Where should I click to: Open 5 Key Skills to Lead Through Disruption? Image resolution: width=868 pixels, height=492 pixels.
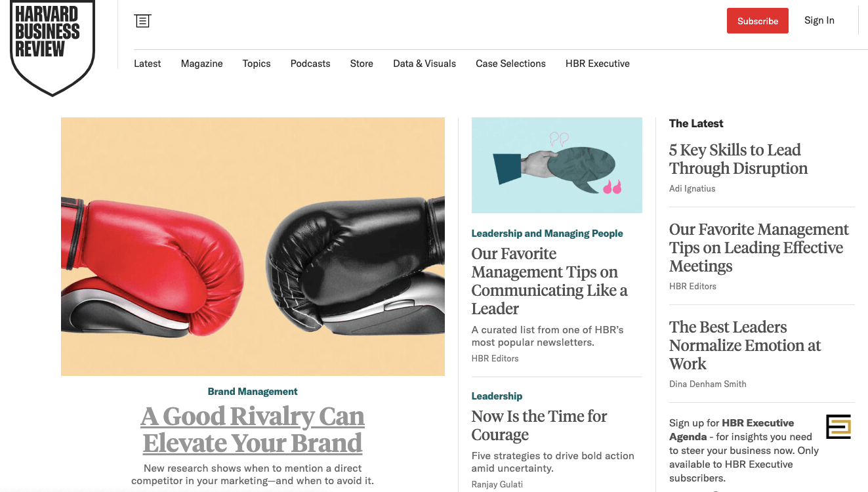tap(738, 159)
